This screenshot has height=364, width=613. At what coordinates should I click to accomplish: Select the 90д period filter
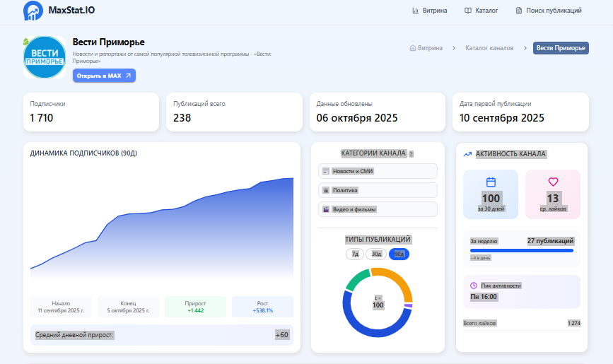pos(399,254)
